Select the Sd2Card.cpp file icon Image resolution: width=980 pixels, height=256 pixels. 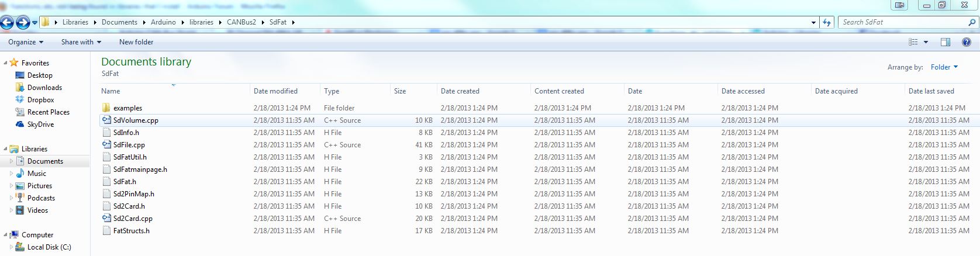(106, 219)
